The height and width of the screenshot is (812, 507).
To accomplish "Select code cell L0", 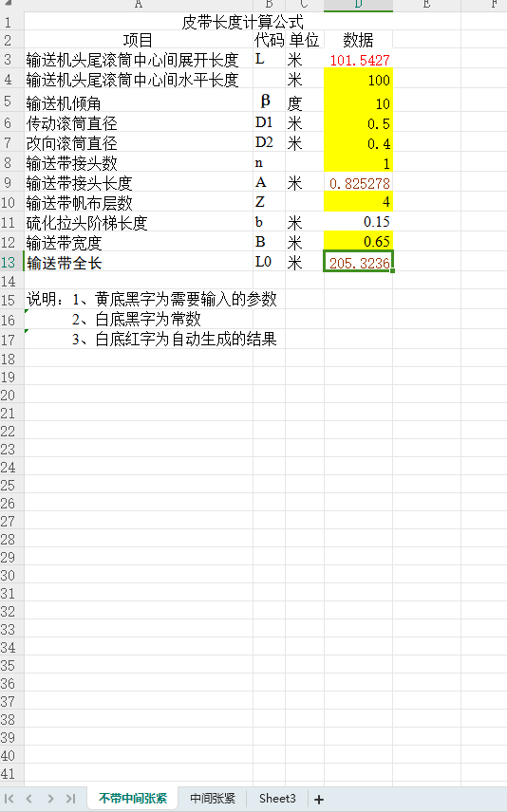I will pos(269,262).
